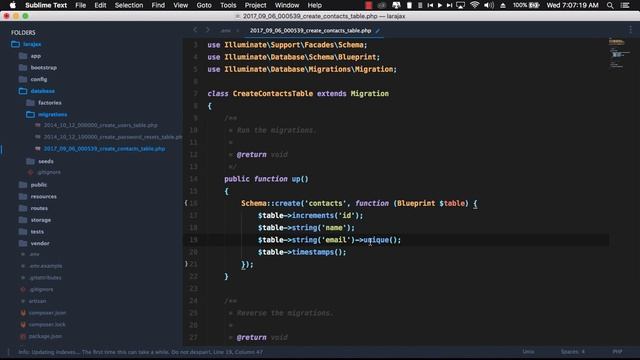
Task: Expand the vendor folder
Action: pos(34,244)
